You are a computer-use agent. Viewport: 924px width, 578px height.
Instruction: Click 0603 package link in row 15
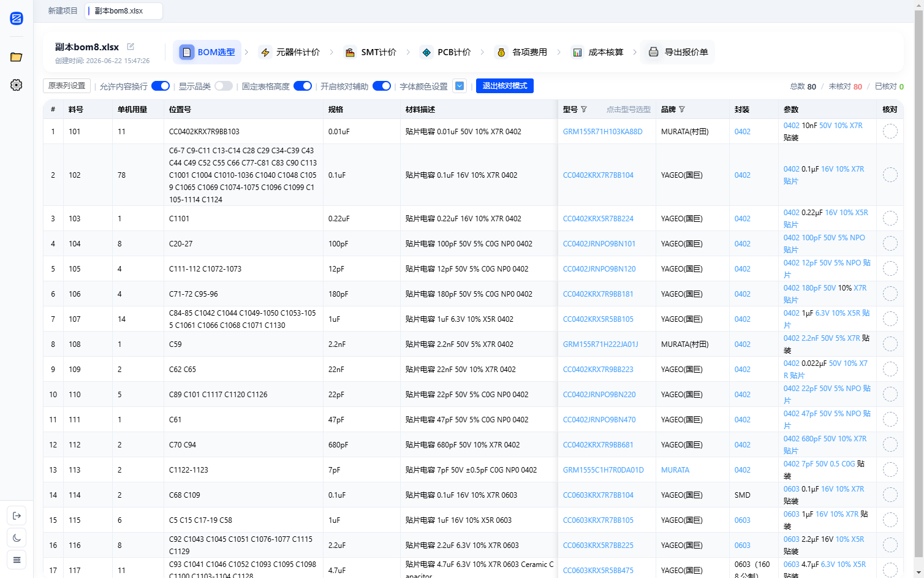coord(743,520)
